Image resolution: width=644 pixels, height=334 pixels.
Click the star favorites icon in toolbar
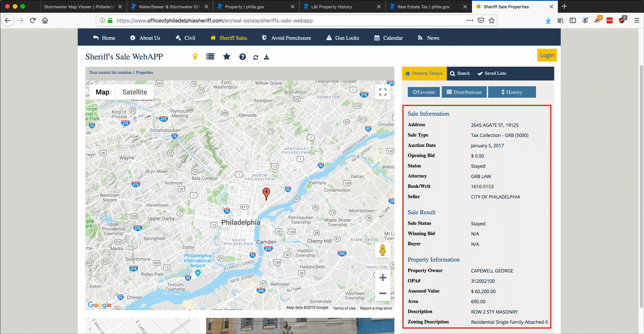tap(226, 57)
